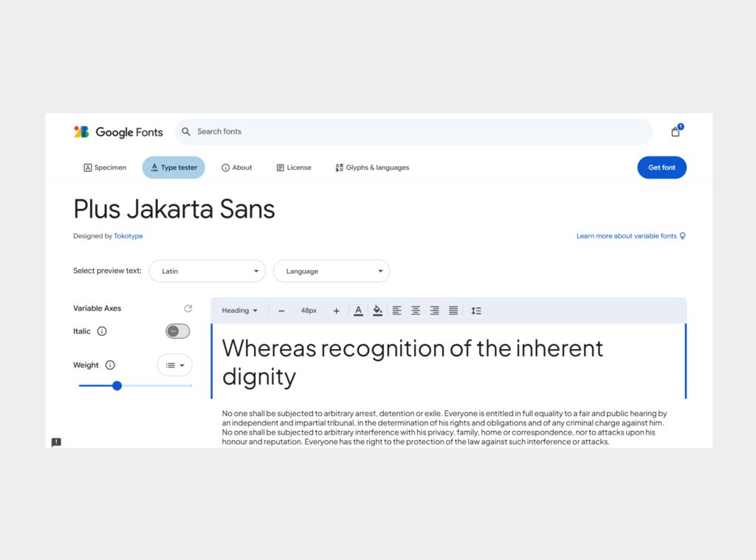Click the Weight slider handle
The height and width of the screenshot is (560, 756).
tap(117, 386)
